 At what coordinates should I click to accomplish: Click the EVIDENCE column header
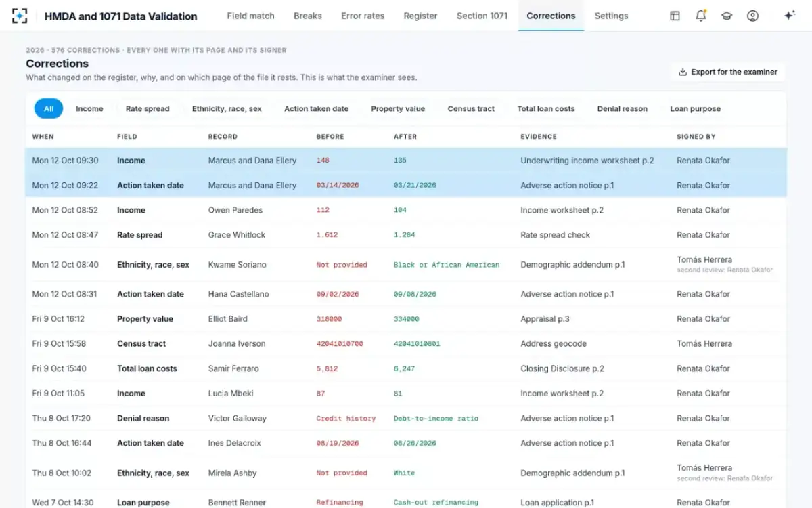(539, 137)
